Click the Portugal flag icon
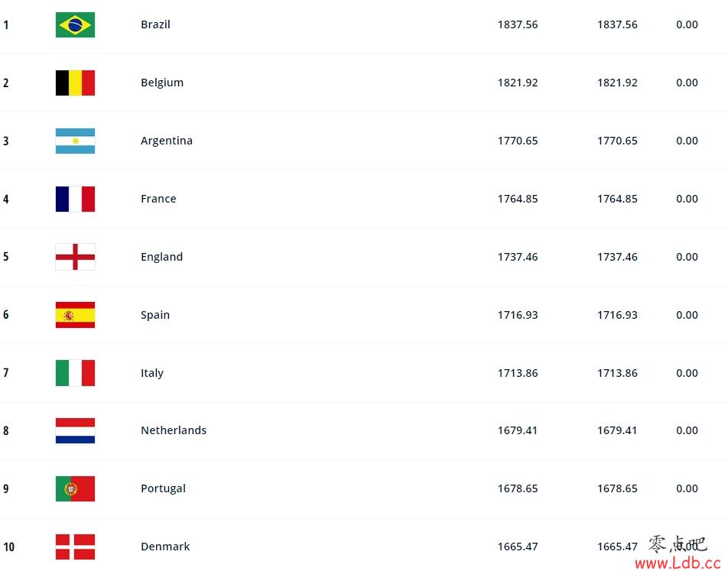This screenshot has height=571, width=728. tap(75, 488)
